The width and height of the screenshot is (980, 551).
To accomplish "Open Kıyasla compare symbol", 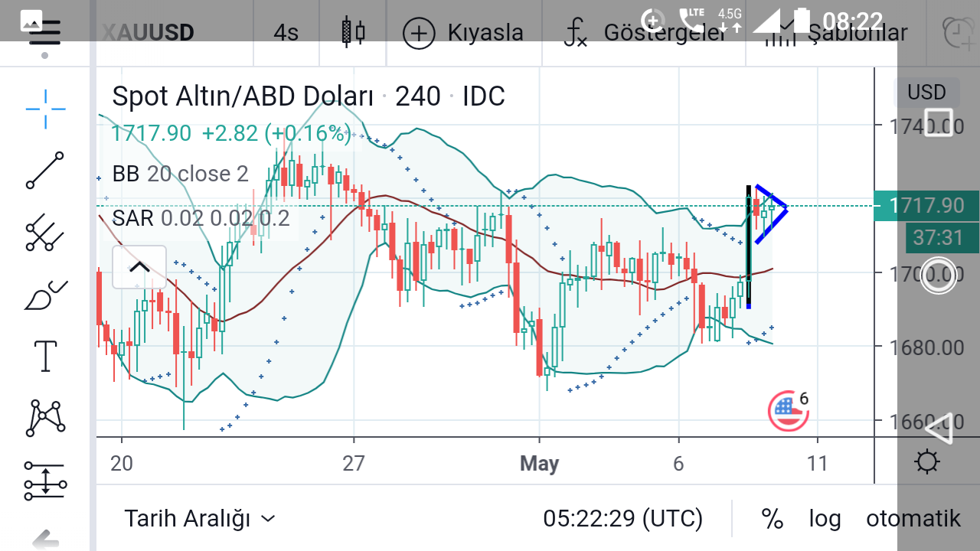I will tap(463, 33).
